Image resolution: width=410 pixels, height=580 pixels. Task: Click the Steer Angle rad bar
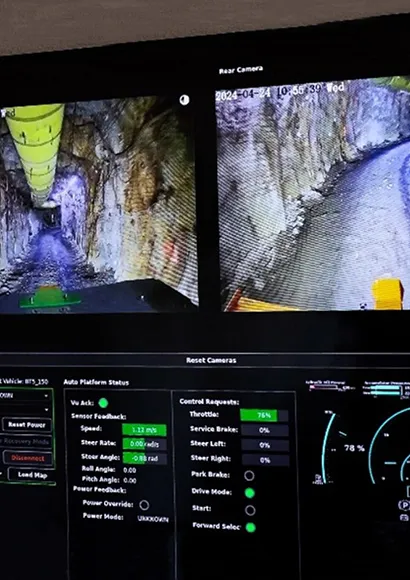tap(145, 459)
